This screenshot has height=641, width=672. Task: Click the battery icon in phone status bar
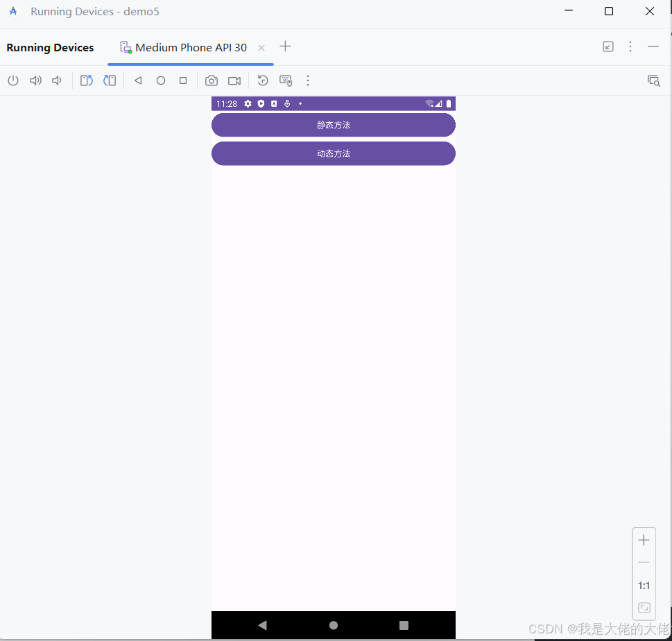click(x=449, y=103)
